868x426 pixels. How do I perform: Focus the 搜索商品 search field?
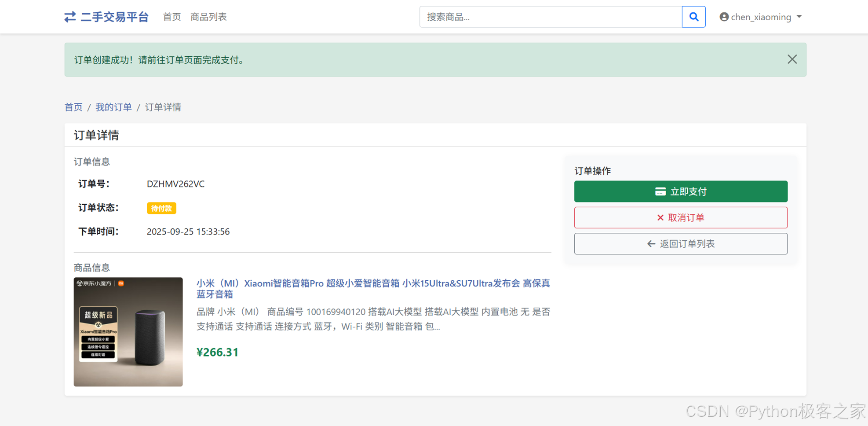click(551, 17)
